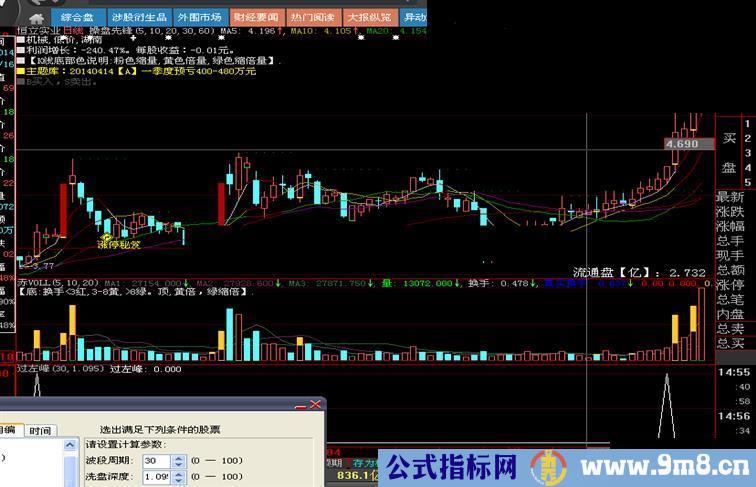Open the 外围市场 tab
The width and height of the screenshot is (756, 487).
point(199,17)
